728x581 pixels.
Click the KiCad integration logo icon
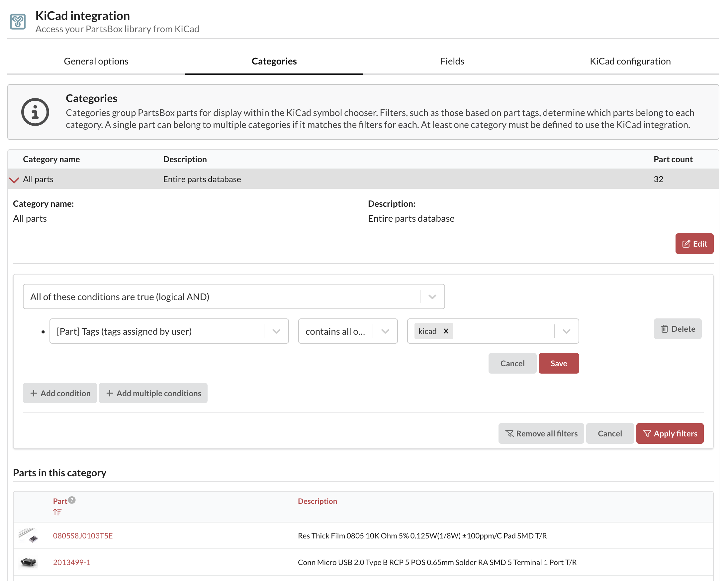[x=18, y=22]
